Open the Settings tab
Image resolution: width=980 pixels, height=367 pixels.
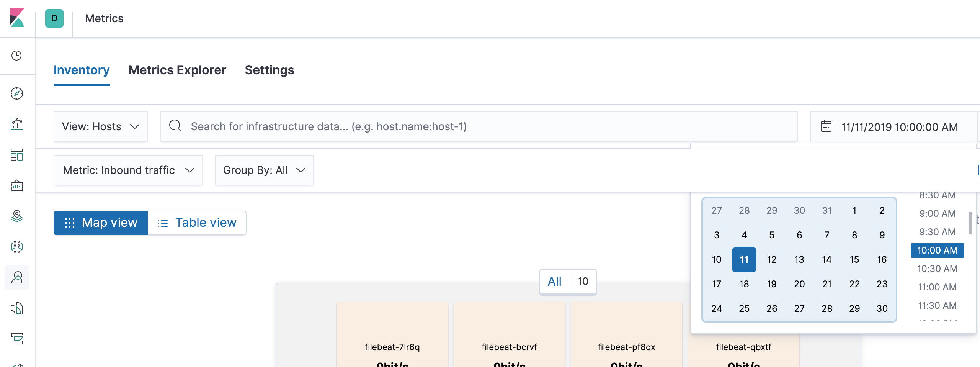pyautogui.click(x=269, y=70)
